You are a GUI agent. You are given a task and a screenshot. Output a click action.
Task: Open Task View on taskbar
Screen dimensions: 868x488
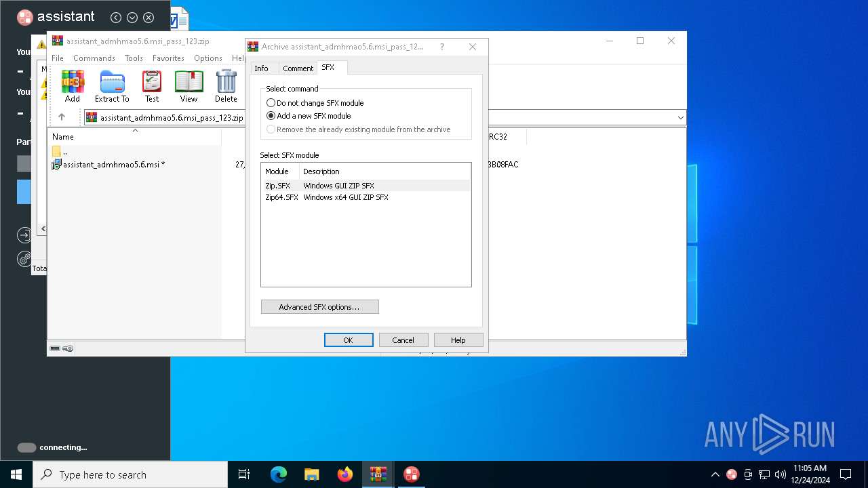click(244, 474)
